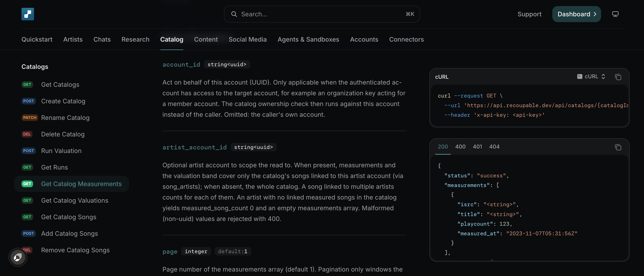The height and width of the screenshot is (276, 644).
Task: Switch to the Research tab
Action: coord(136,39)
